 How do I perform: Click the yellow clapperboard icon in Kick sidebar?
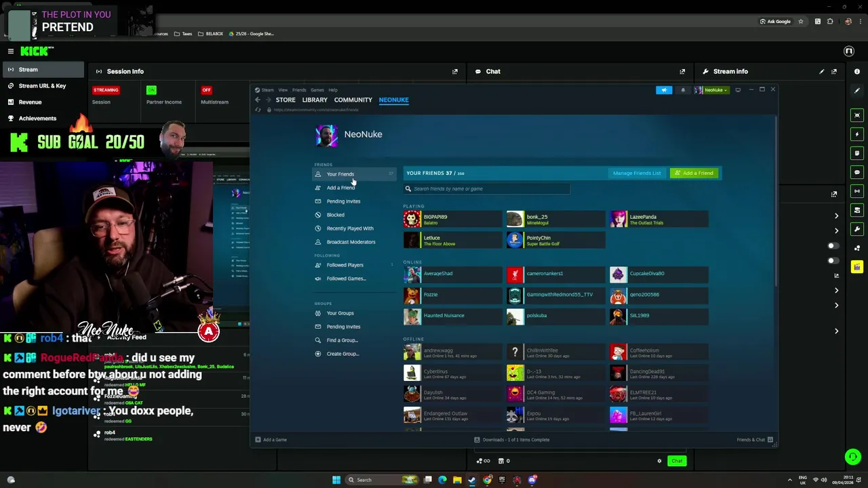857,267
